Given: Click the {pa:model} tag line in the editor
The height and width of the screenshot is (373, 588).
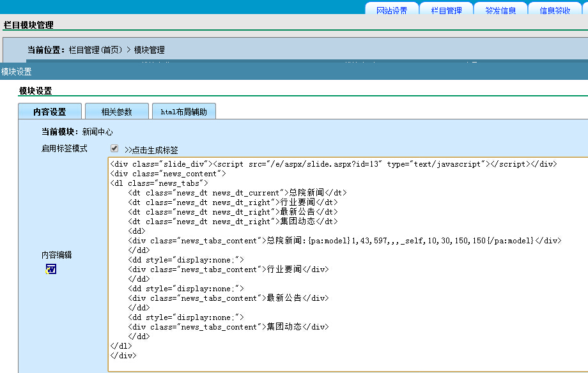Looking at the screenshot, I should point(345,241).
